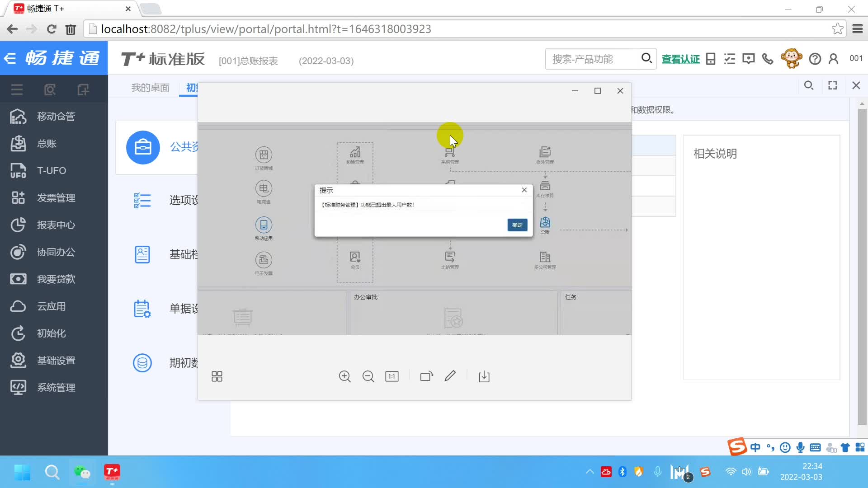Click the trash icon beside the address bar
868x488 pixels.
tap(71, 29)
